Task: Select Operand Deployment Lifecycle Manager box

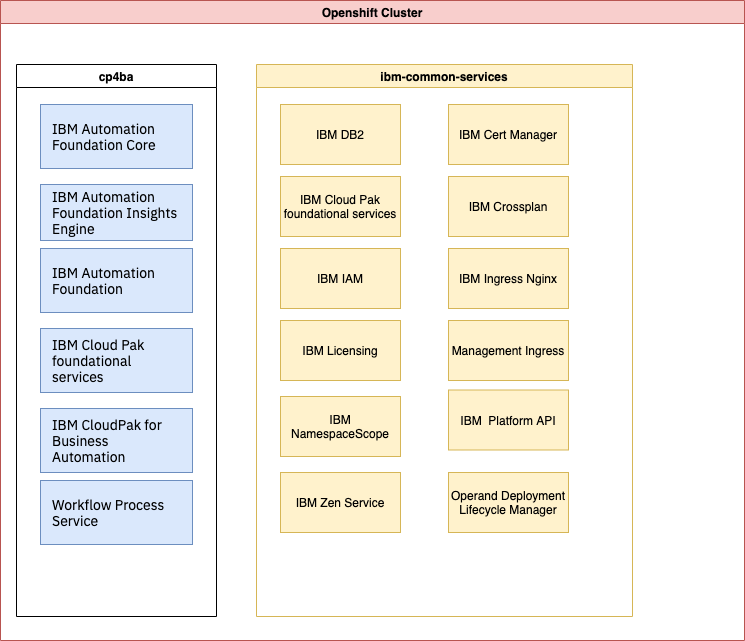Action: (x=508, y=503)
